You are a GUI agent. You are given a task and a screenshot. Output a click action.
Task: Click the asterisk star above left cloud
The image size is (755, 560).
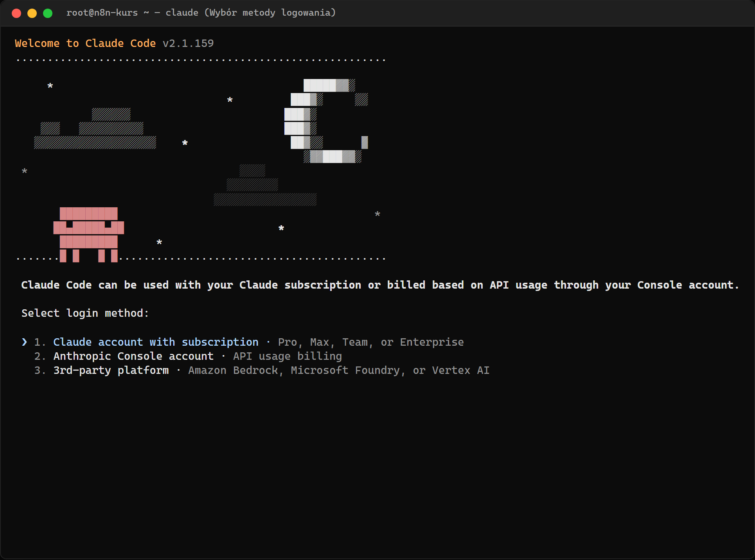point(50,86)
